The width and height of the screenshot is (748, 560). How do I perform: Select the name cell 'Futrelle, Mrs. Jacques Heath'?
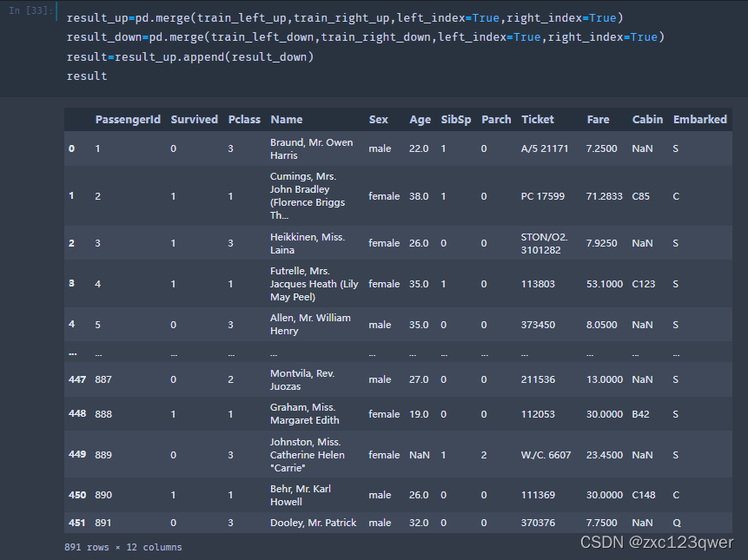tap(314, 284)
